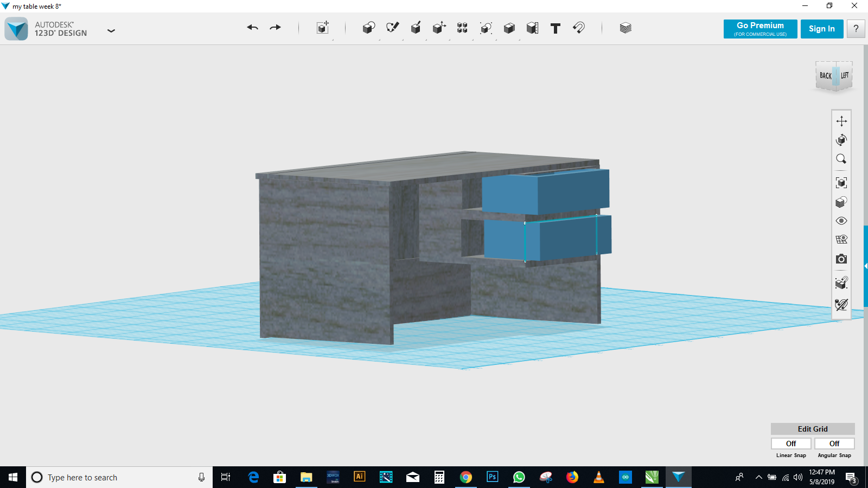The image size is (868, 488).
Task: Expand the right side panel arrow
Action: tap(865, 266)
